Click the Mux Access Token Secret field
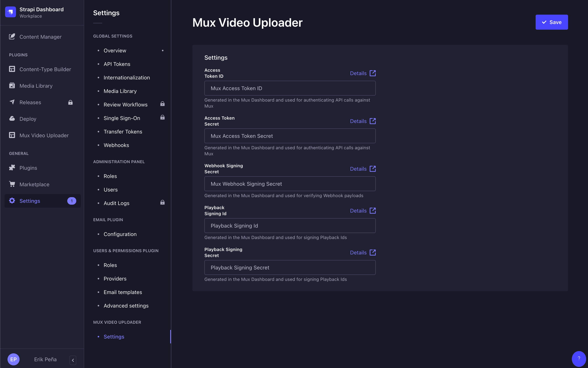Viewport: 588px width, 368px height. (290, 136)
